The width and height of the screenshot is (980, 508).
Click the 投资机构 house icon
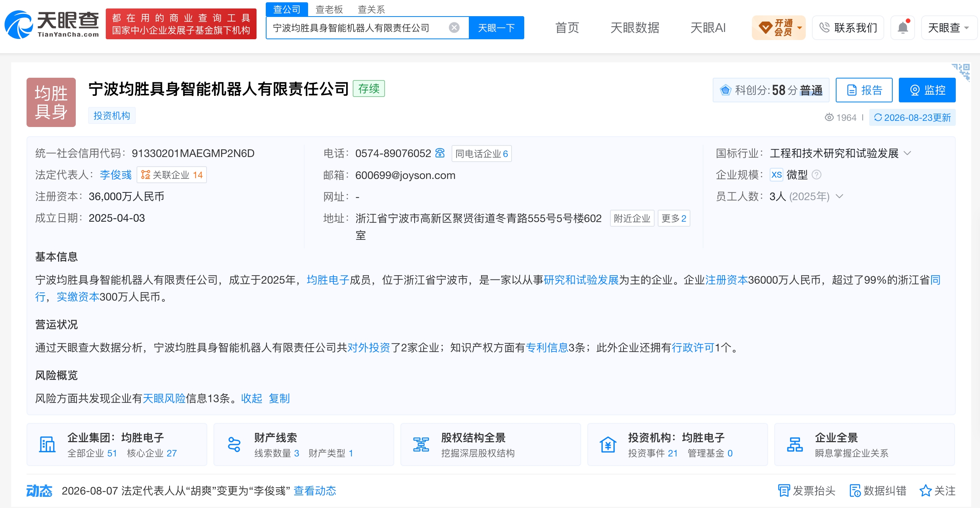[608, 444]
